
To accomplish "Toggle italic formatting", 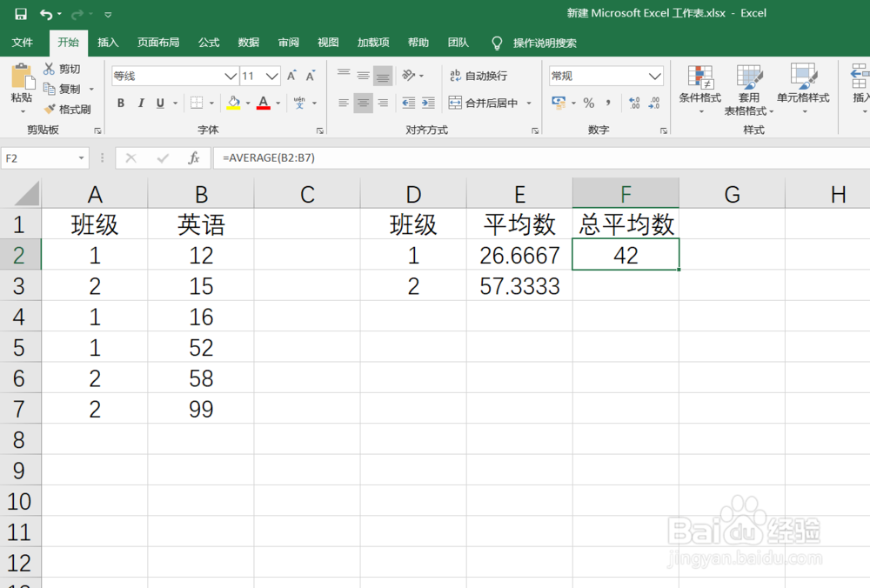I will point(139,103).
